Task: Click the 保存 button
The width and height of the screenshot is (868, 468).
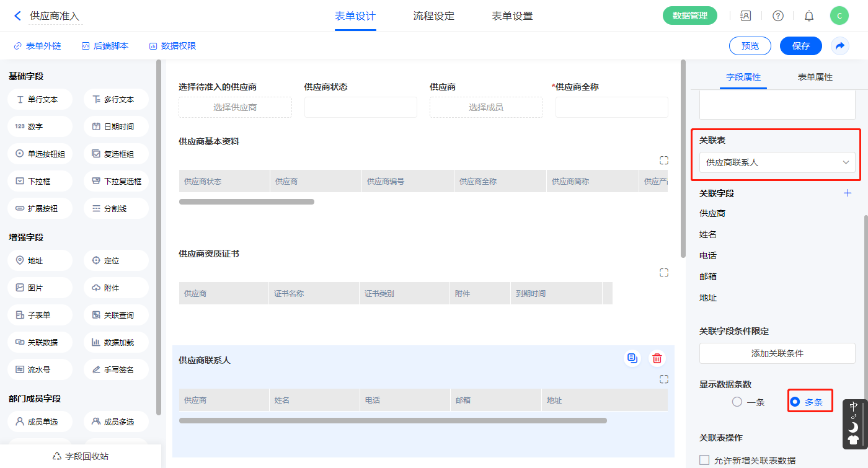Action: [800, 46]
